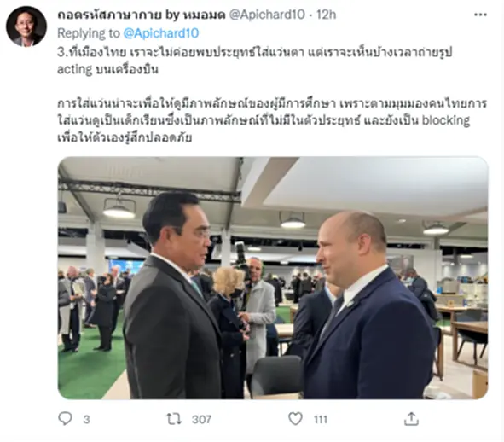Open the author's profile avatar photo
This screenshot has width=504, height=442.
(26, 26)
